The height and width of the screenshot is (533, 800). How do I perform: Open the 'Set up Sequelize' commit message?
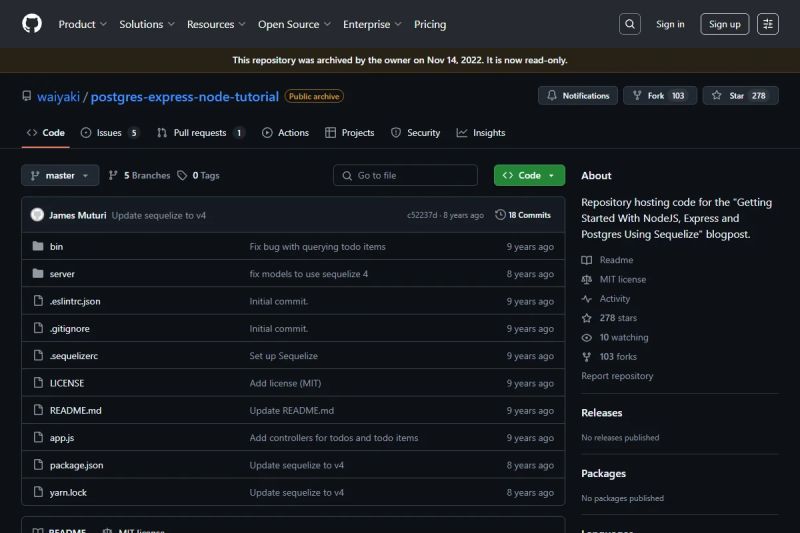(283, 356)
